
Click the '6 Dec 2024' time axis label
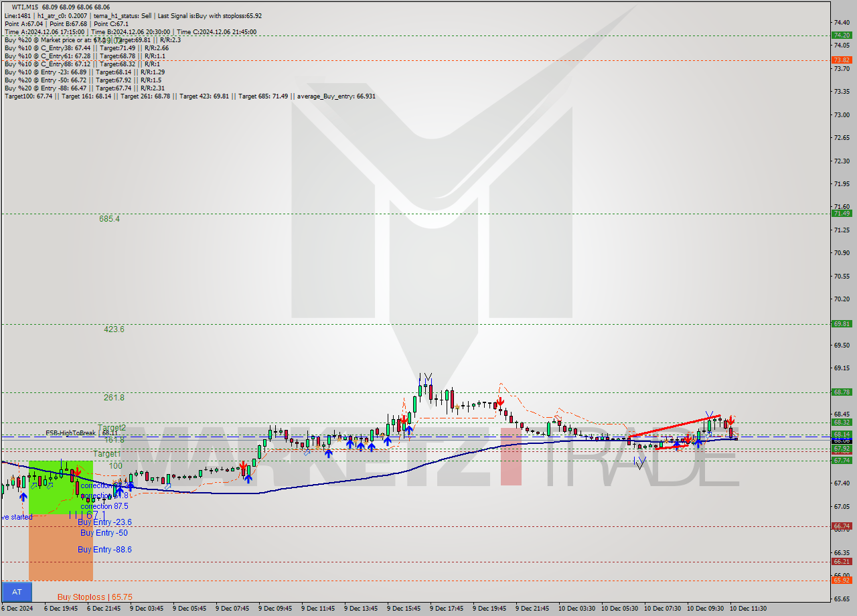coord(16,609)
